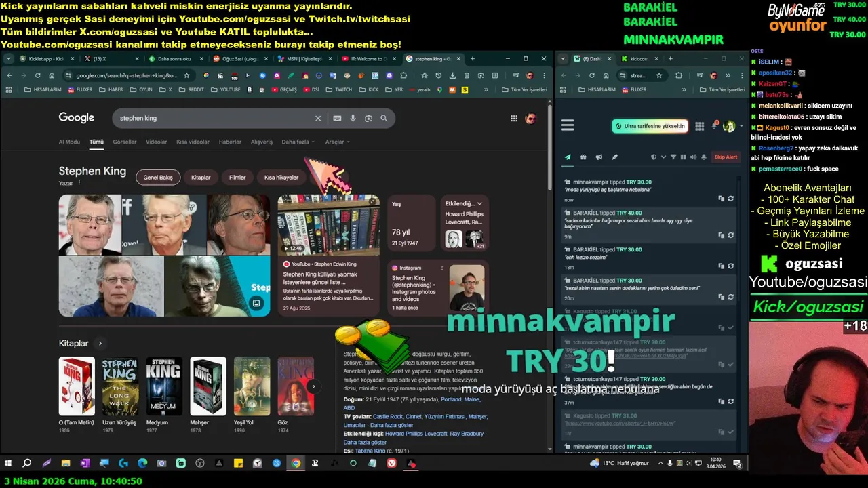Click the magnifier search submit icon

click(x=384, y=118)
